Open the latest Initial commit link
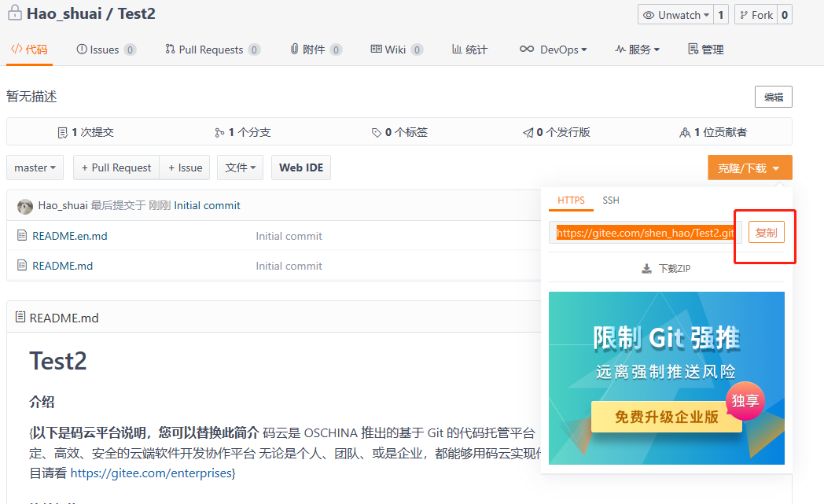This screenshot has width=824, height=504. coord(207,205)
